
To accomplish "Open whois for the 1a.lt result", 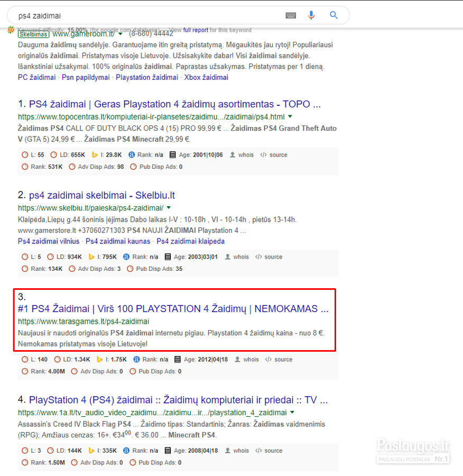I will [237, 451].
